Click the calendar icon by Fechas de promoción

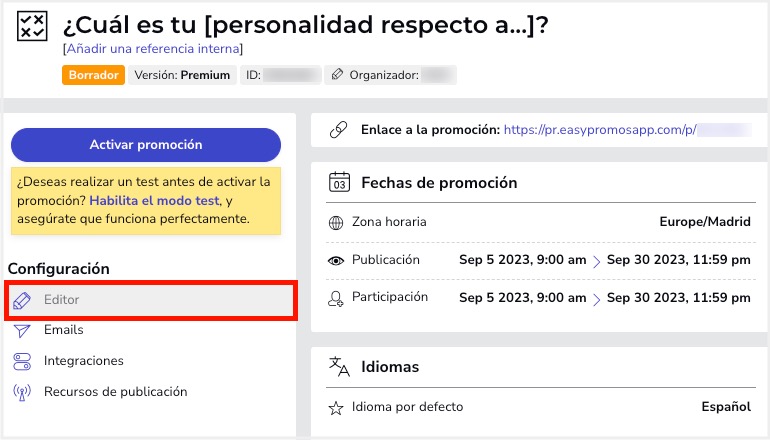coord(339,182)
